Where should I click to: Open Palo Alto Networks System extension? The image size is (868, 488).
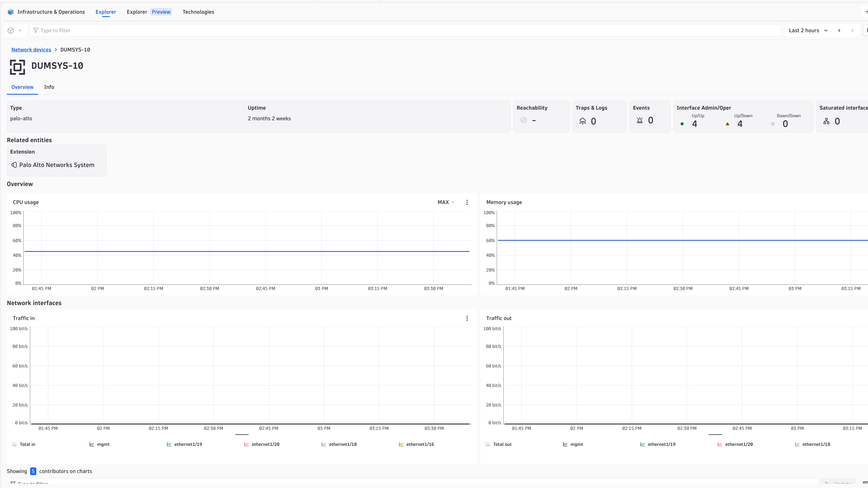(x=57, y=165)
